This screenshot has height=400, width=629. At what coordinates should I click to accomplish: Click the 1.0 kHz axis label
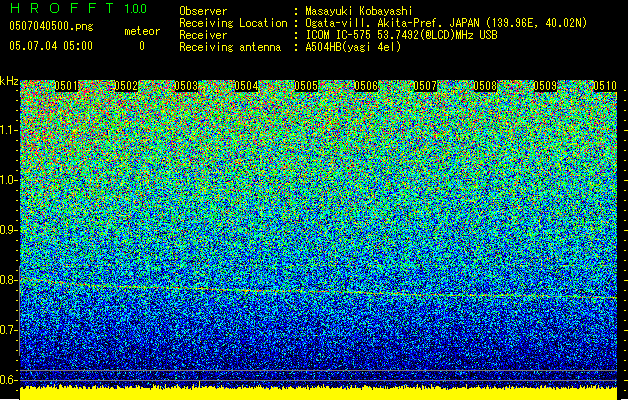click(9, 180)
